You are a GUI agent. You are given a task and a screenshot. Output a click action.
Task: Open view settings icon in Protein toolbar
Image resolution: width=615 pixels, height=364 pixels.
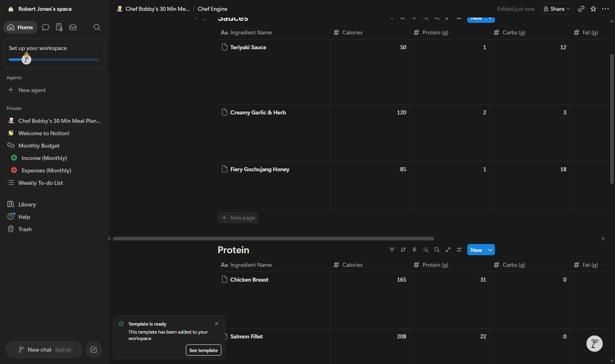tap(459, 250)
